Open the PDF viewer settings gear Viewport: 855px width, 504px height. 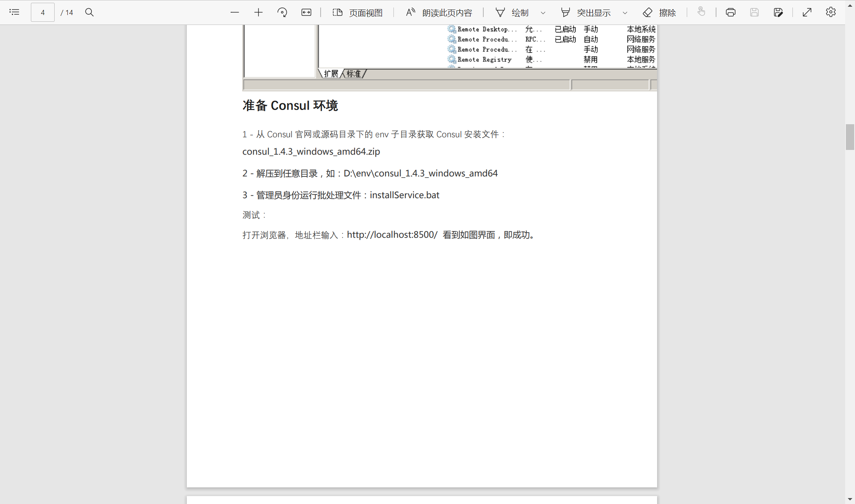point(831,12)
